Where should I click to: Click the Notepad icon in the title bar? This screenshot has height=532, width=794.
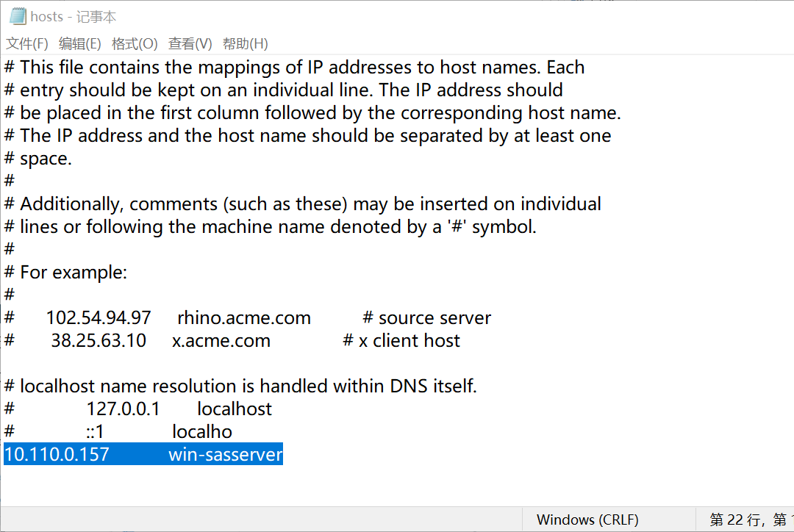[18, 16]
